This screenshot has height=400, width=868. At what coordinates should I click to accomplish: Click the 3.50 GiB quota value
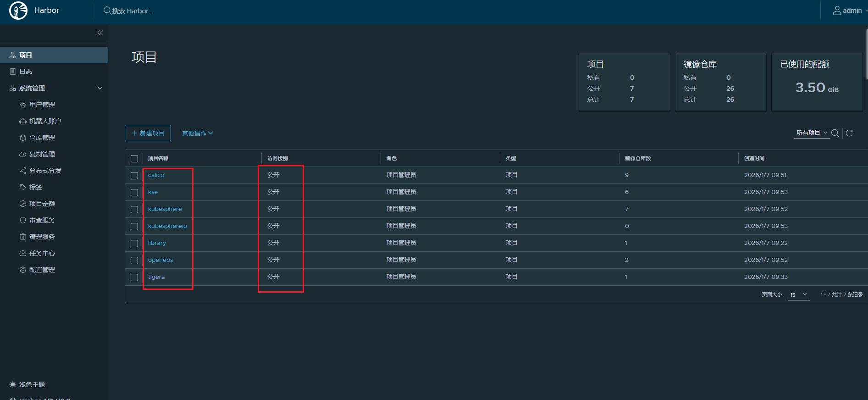point(817,88)
